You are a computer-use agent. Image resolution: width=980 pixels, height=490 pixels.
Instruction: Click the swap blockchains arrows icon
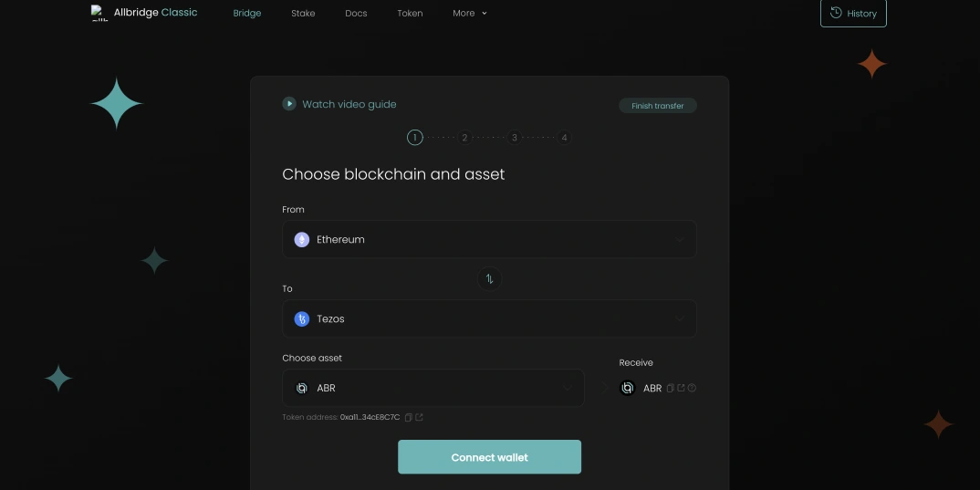(x=489, y=279)
